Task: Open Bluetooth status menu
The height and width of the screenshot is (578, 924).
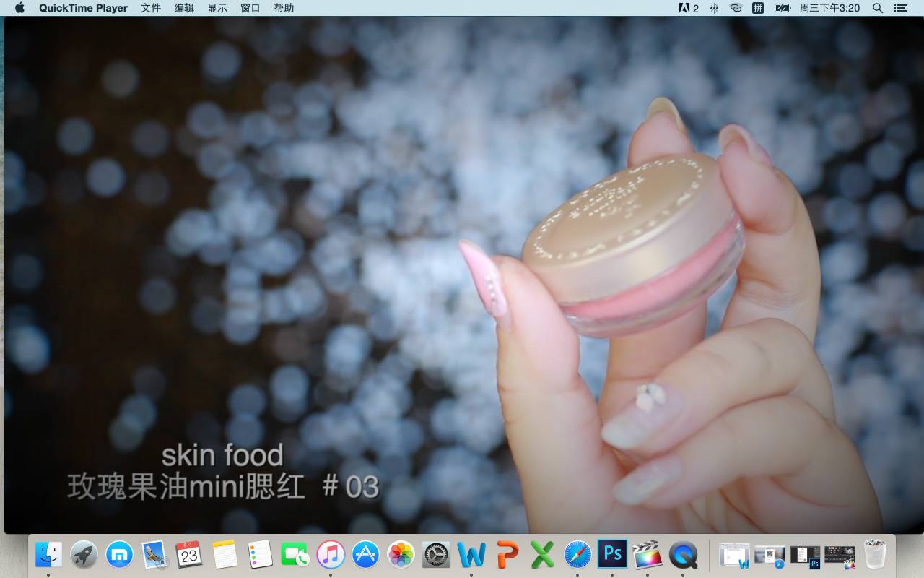Action: (714, 8)
